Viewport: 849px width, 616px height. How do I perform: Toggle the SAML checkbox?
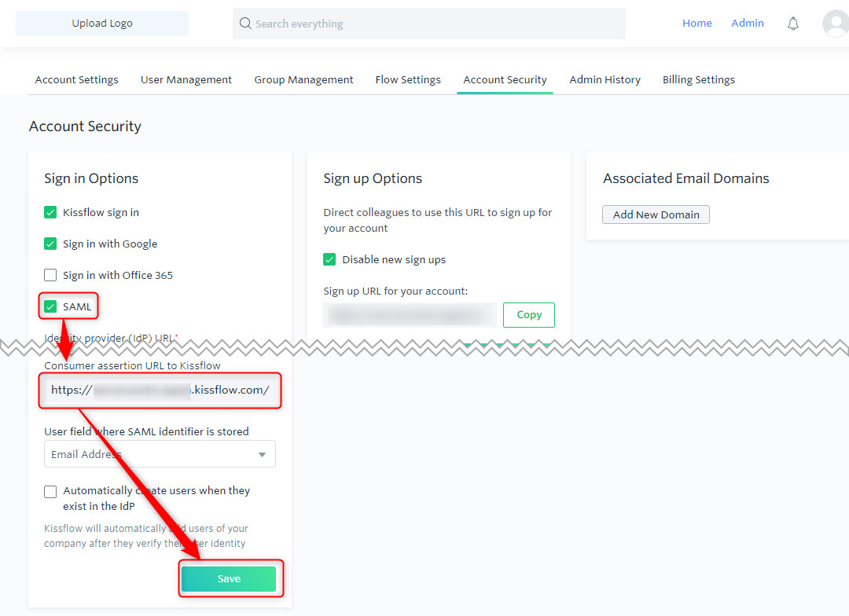(x=50, y=306)
